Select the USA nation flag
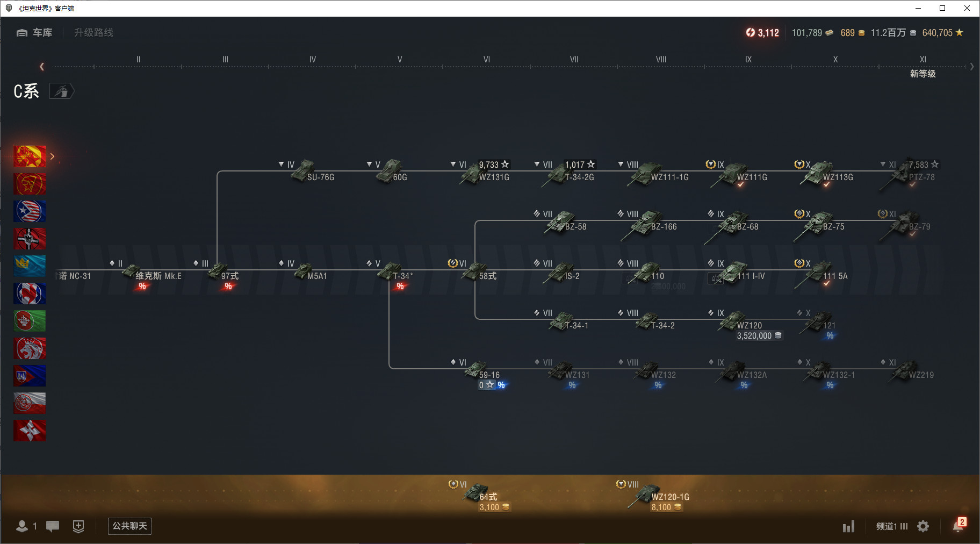980x544 pixels. [30, 211]
